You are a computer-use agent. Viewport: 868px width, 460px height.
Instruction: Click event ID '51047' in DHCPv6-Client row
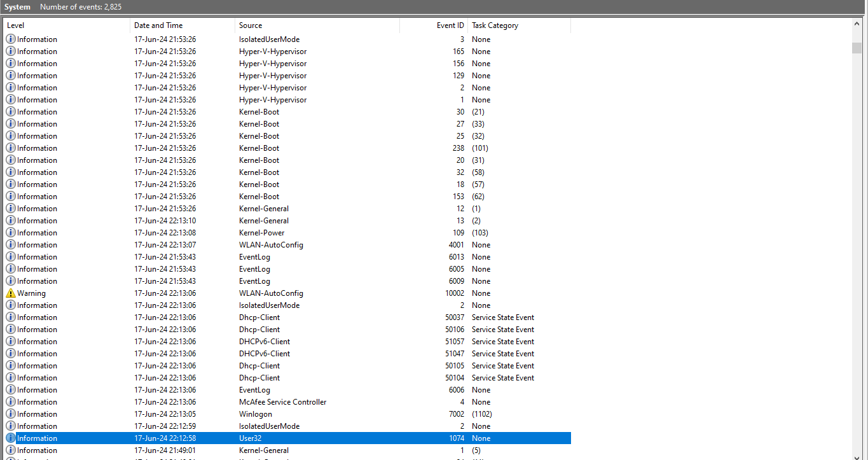(455, 354)
